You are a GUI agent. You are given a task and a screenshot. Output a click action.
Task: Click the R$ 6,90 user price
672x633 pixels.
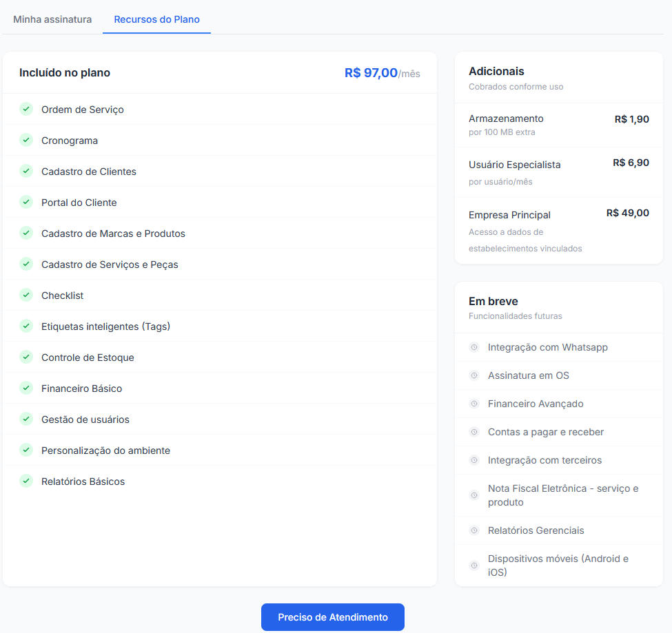point(631,163)
